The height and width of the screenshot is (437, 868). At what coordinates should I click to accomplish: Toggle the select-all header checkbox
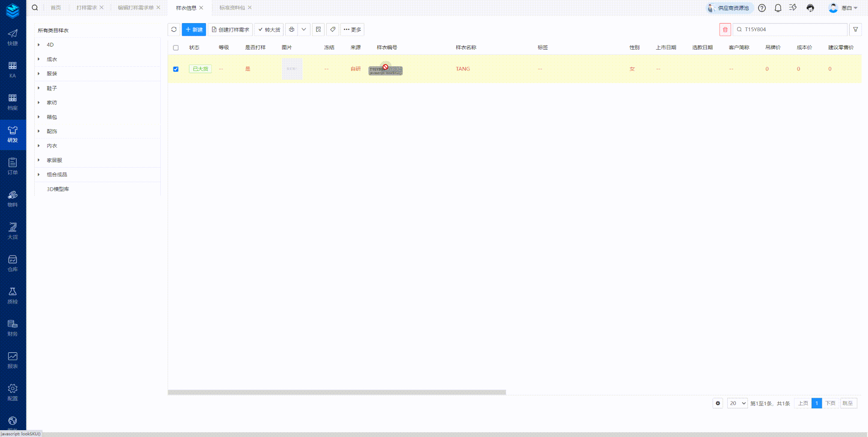pyautogui.click(x=176, y=47)
